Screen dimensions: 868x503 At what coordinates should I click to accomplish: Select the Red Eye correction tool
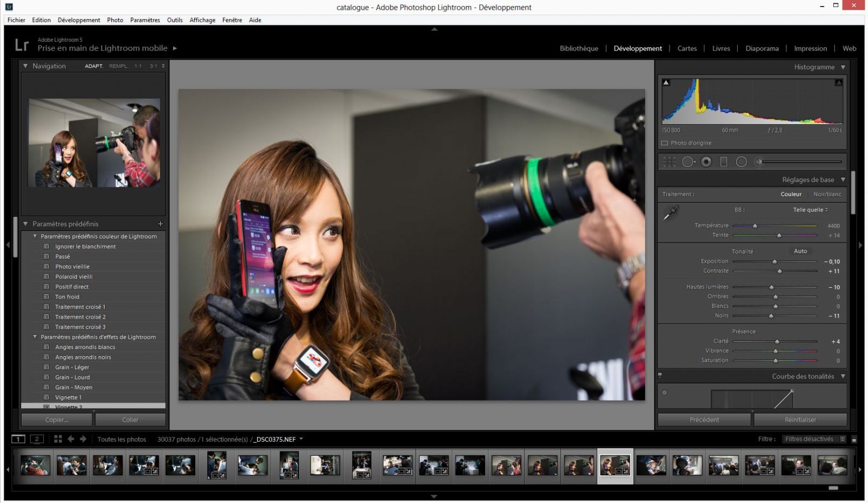(x=706, y=162)
